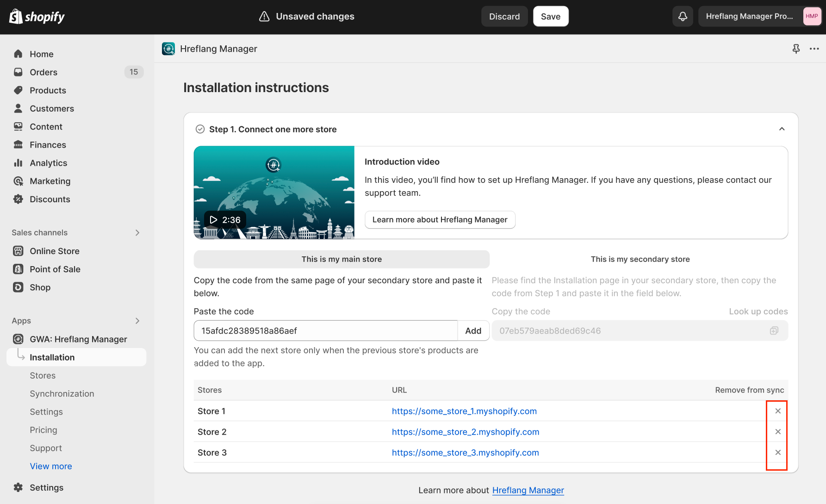Screen dimensions: 826x504
Task: Collapse the Step 1 section
Action: [x=782, y=129]
